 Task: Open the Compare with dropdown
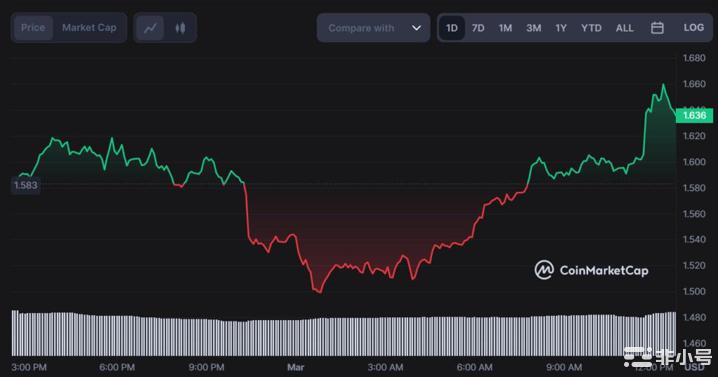click(373, 28)
